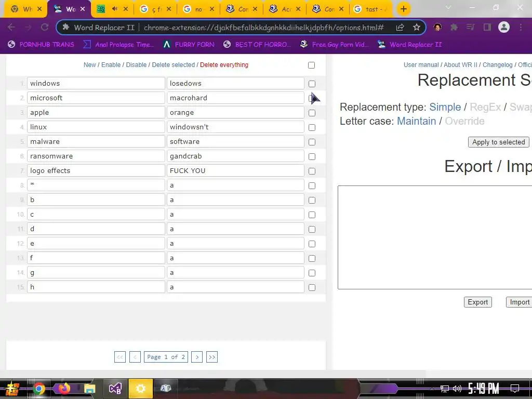
Task: Check the box for the ransomware row
Action: pyautogui.click(x=312, y=157)
